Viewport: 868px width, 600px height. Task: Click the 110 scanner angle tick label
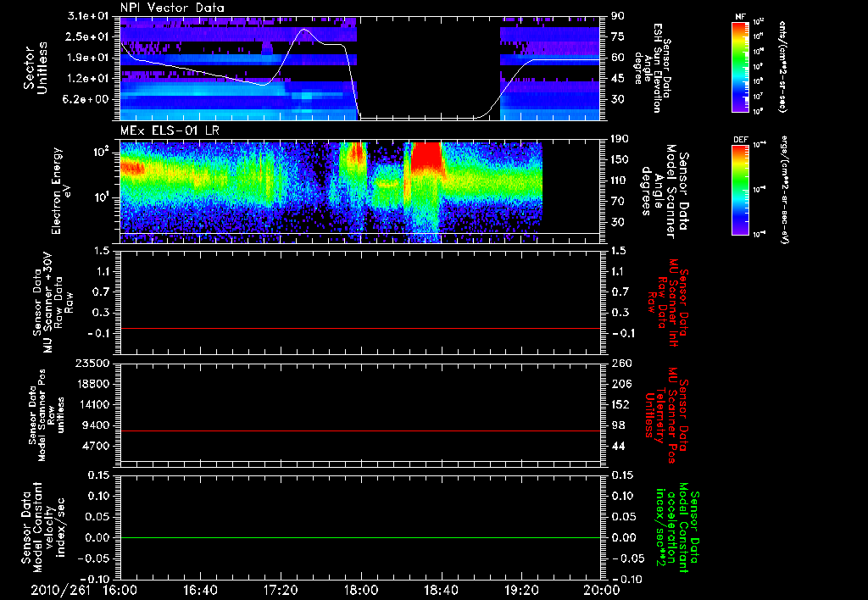point(620,181)
